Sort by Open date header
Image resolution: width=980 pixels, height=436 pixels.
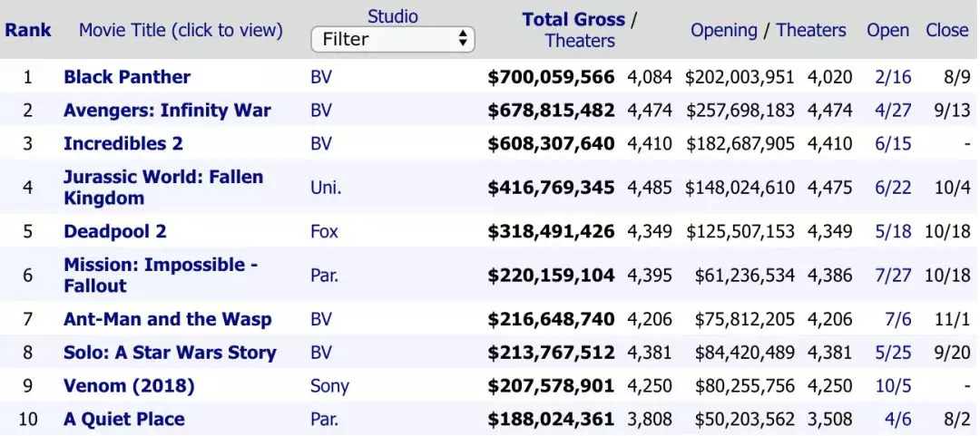point(887,30)
